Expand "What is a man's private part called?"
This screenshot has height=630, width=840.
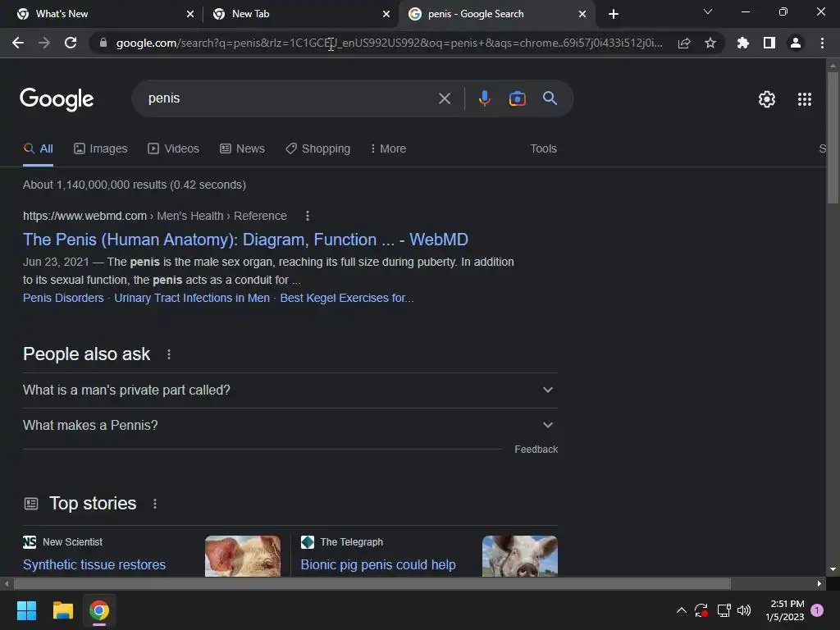(x=290, y=390)
